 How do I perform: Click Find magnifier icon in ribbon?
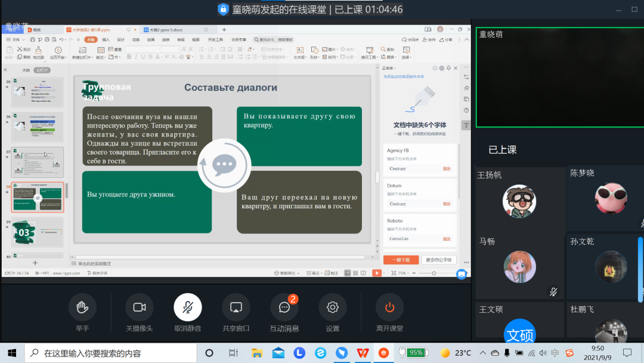coord(383,50)
